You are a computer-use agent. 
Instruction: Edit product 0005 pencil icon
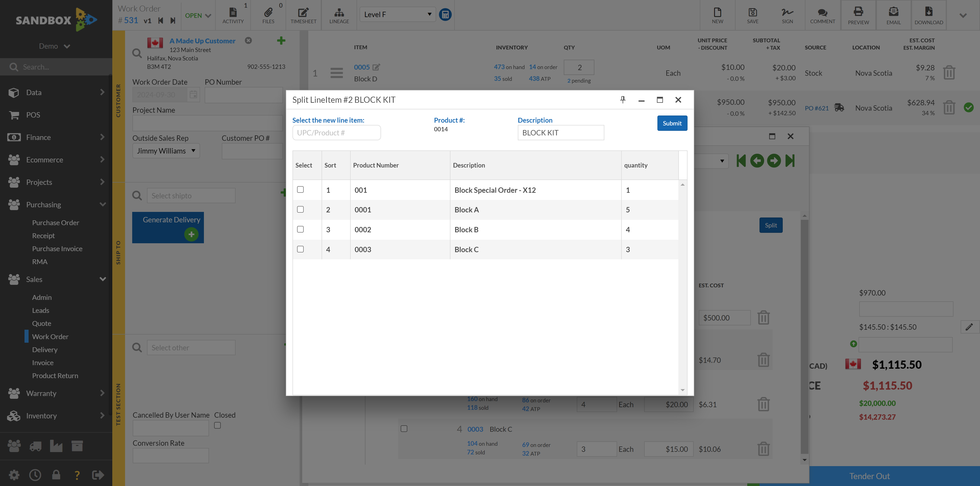point(376,67)
